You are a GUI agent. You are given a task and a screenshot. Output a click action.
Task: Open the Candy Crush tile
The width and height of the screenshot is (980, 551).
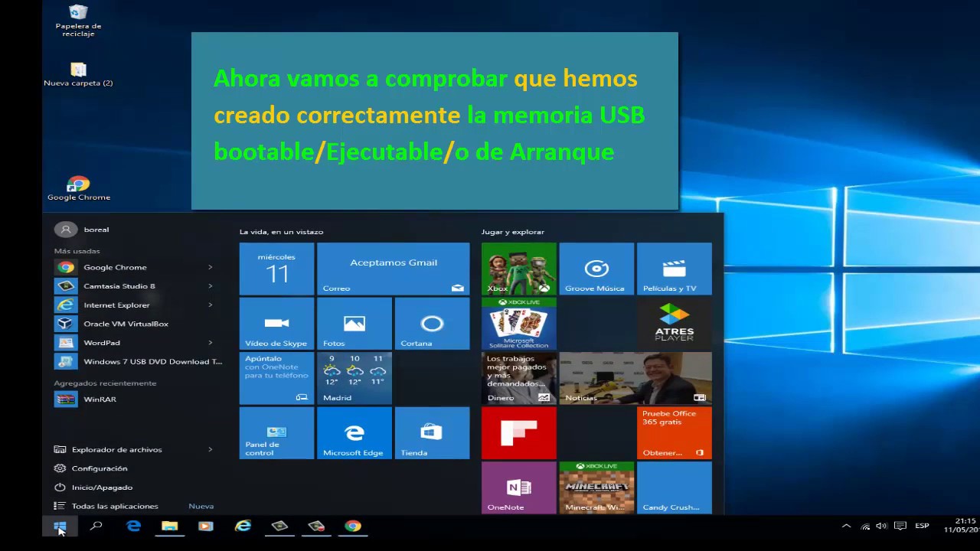(x=674, y=487)
